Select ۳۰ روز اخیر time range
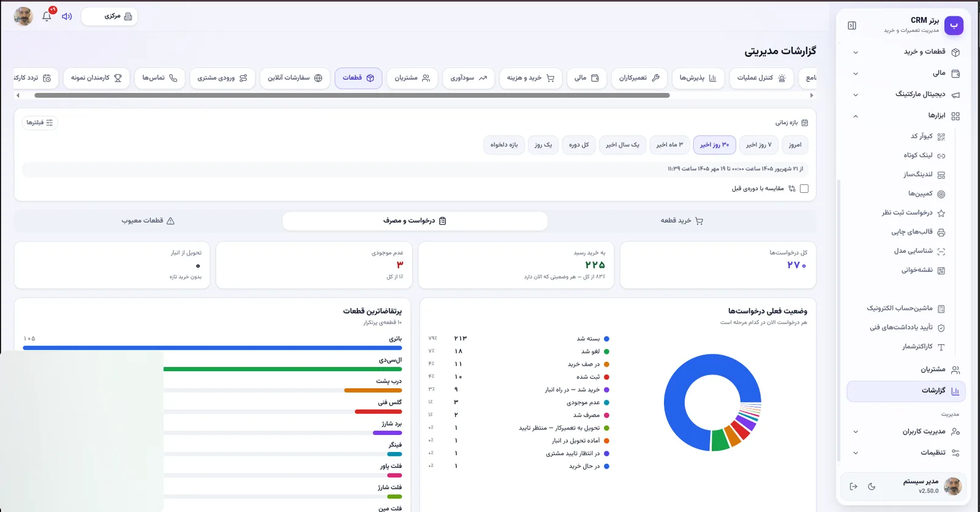This screenshot has width=980, height=512. tap(715, 145)
